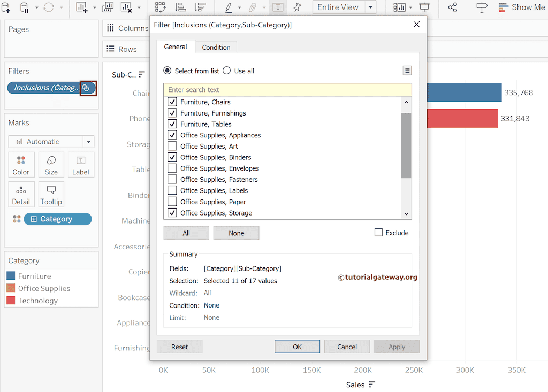Check Office Supplies, Fasteners
The height and width of the screenshot is (392, 548).
click(172, 179)
